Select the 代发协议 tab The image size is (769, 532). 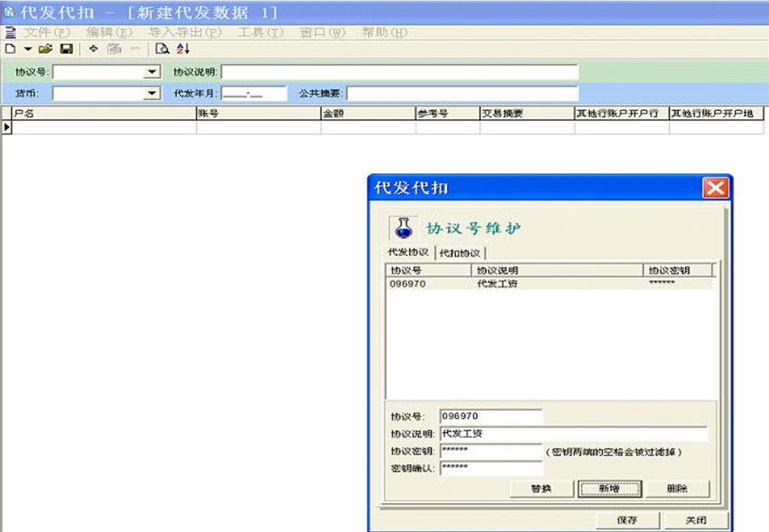(408, 253)
